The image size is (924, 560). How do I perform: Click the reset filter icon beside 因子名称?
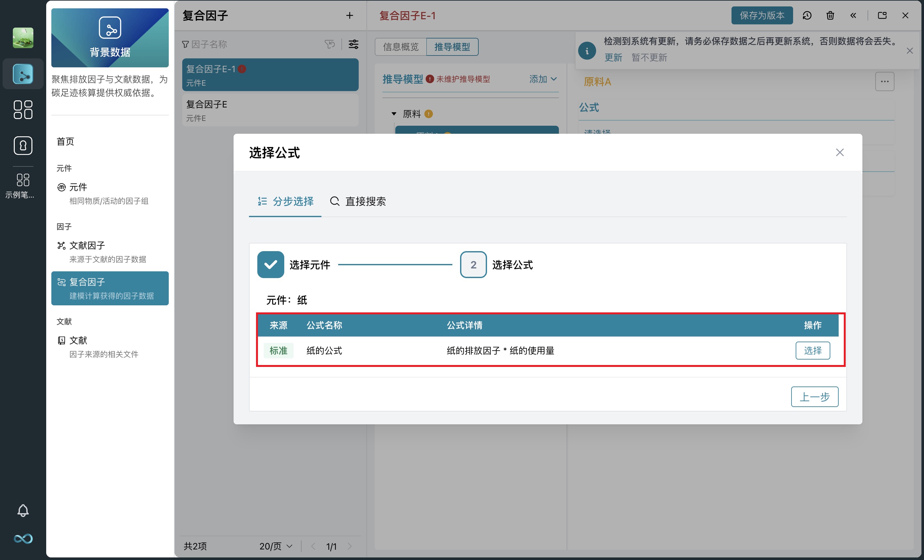[x=329, y=44]
